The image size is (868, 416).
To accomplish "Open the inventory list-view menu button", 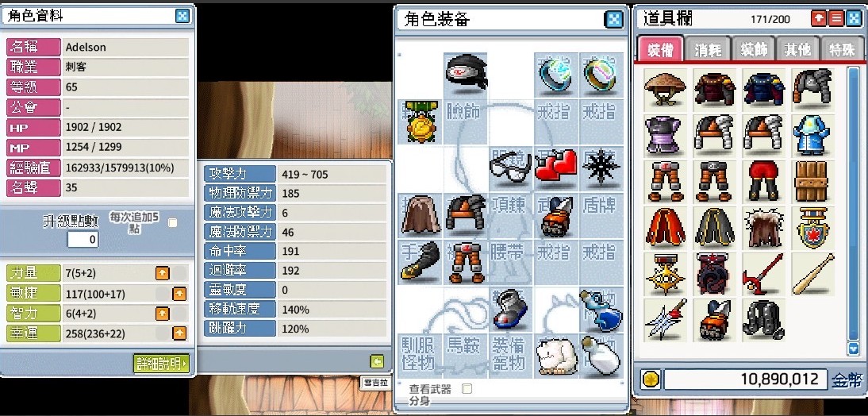I will [836, 18].
